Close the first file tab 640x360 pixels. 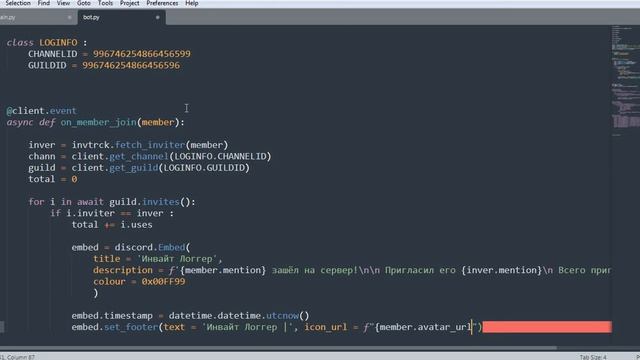[69, 18]
